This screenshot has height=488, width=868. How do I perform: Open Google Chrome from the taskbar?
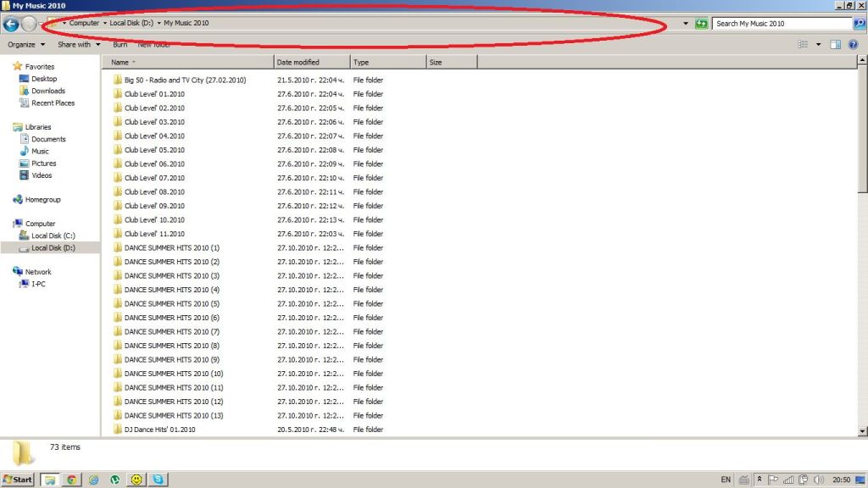[x=72, y=480]
